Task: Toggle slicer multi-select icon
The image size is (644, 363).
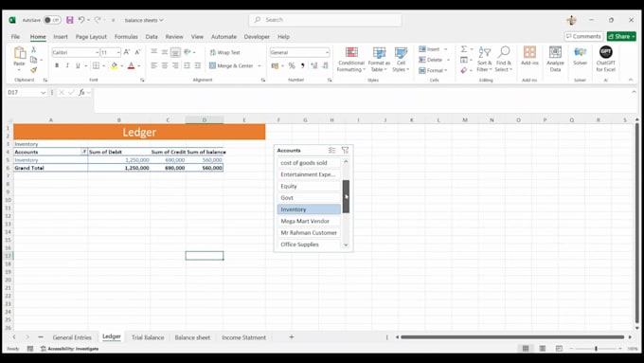Action: pos(332,151)
